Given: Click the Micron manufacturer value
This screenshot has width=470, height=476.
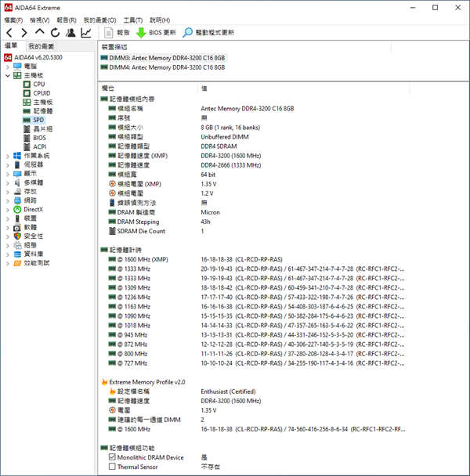Looking at the screenshot, I should (x=210, y=212).
